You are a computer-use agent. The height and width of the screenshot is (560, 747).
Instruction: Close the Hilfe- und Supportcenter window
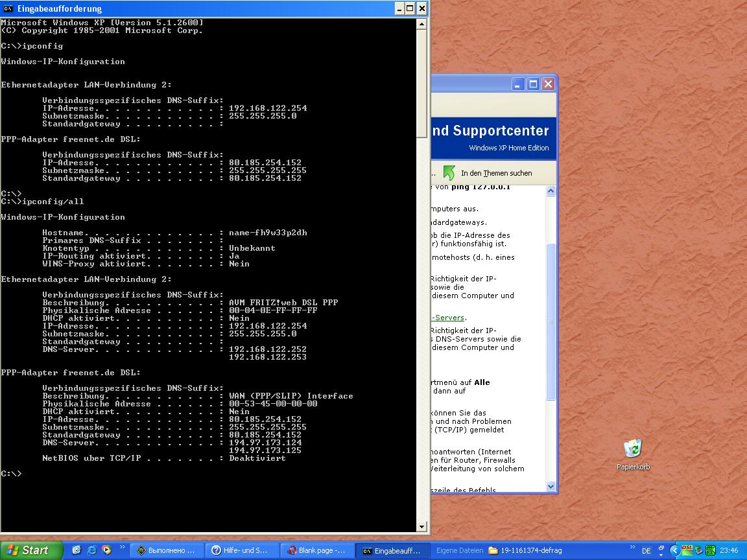coord(549,84)
